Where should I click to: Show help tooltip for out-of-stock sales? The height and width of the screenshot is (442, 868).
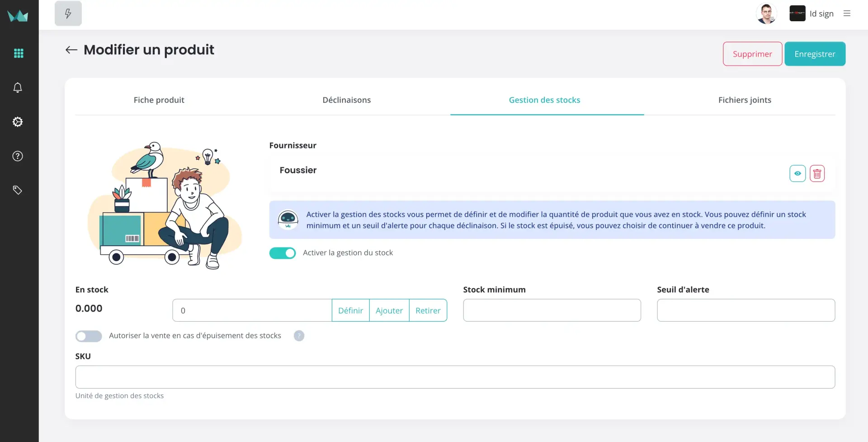299,336
